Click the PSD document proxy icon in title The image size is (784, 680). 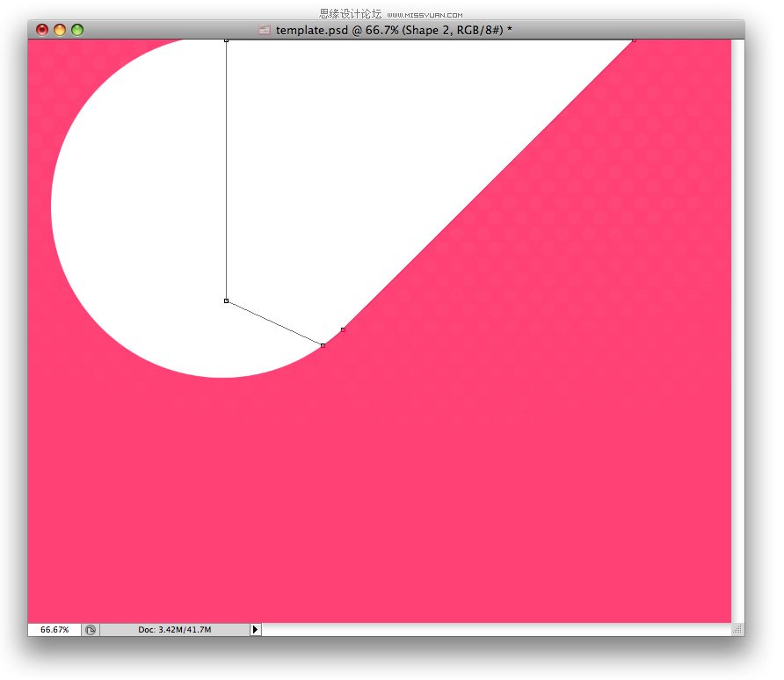click(265, 30)
